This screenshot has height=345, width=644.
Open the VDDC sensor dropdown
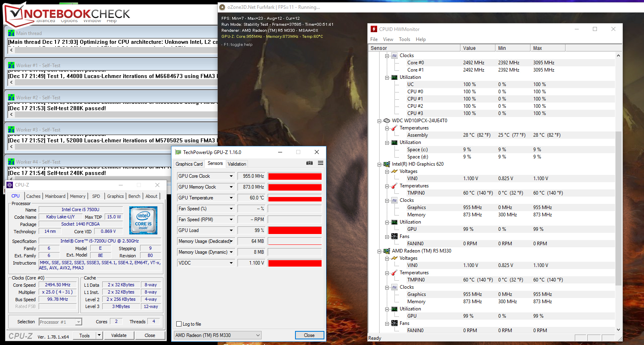coord(231,263)
